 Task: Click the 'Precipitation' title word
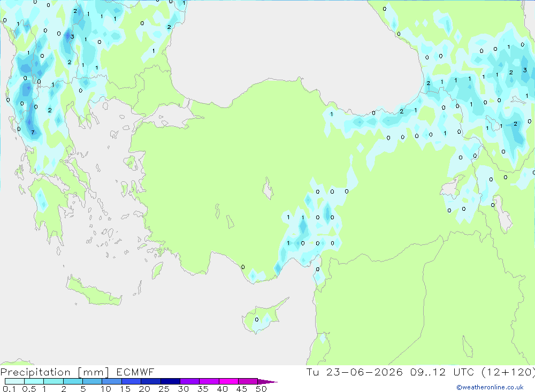coord(35,372)
